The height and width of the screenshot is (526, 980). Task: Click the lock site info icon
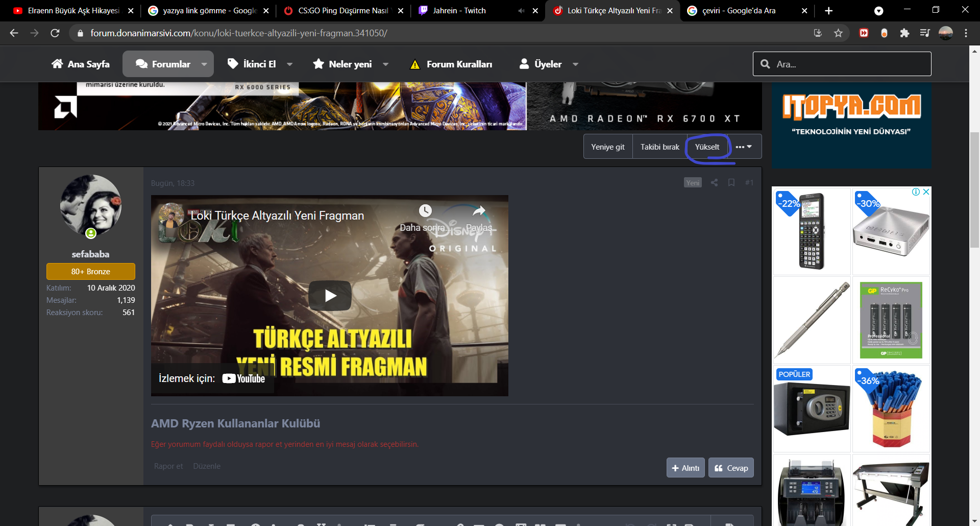tap(80, 33)
